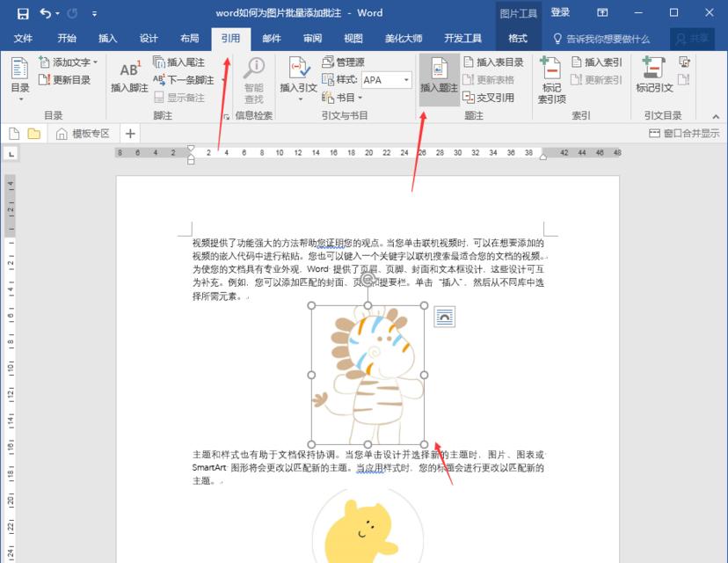Click the text starting with 主题和样式
728x563 pixels.
pos(368,468)
